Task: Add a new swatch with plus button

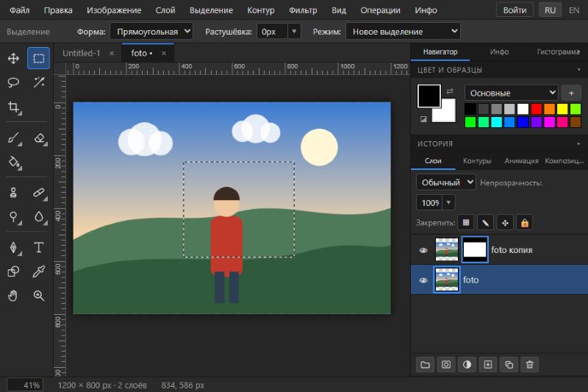Action: click(571, 93)
